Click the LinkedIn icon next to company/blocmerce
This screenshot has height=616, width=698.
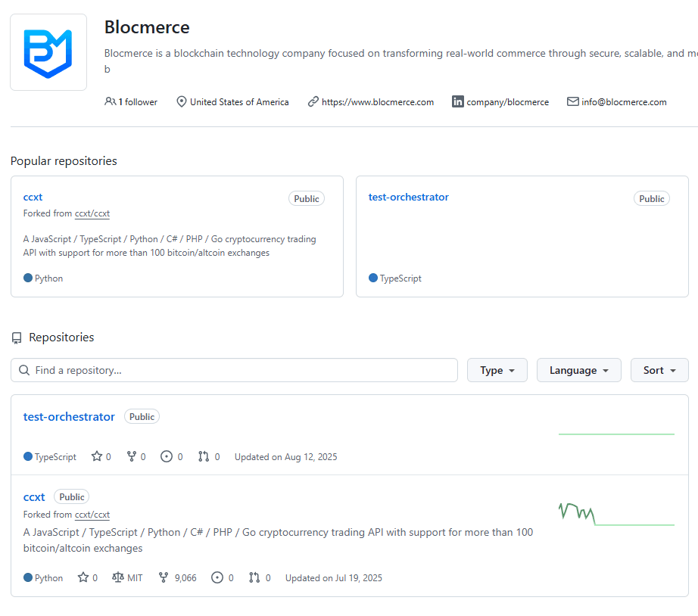(457, 101)
